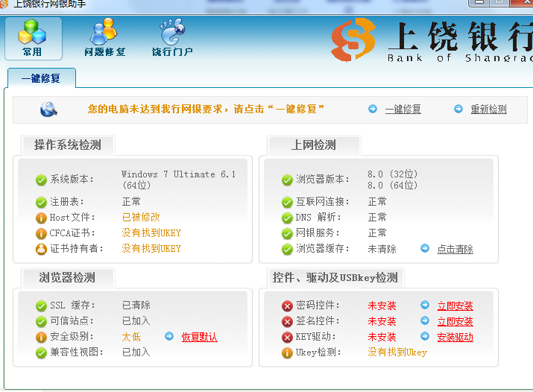533x392 pixels.
Task: Click the arrow icon in KEY驱动 row
Action: point(425,336)
